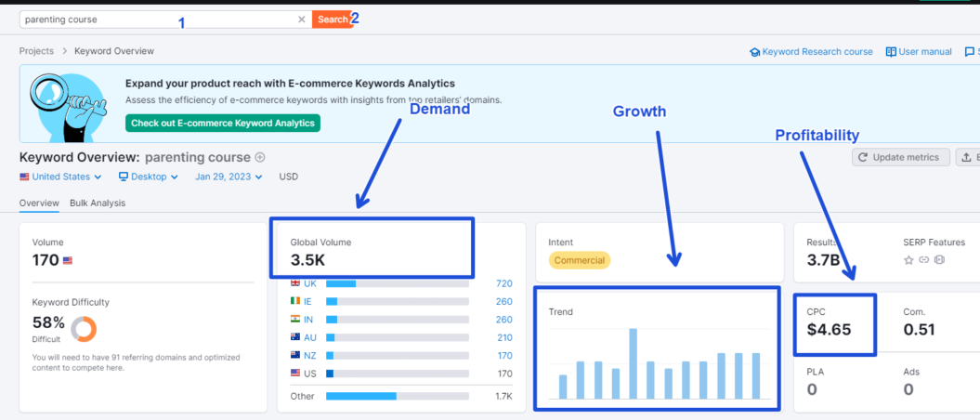
Task: Click the Commercial intent badge
Action: (x=580, y=260)
